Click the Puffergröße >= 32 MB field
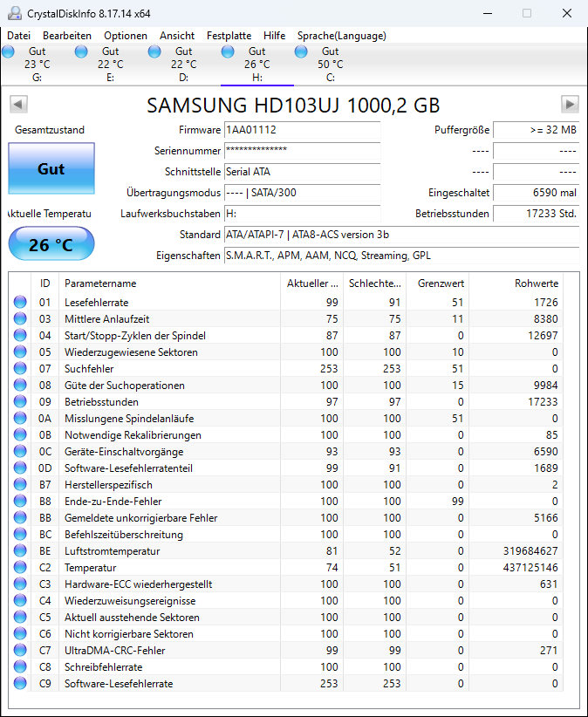Viewport: 588px width, 717px height. click(x=536, y=130)
